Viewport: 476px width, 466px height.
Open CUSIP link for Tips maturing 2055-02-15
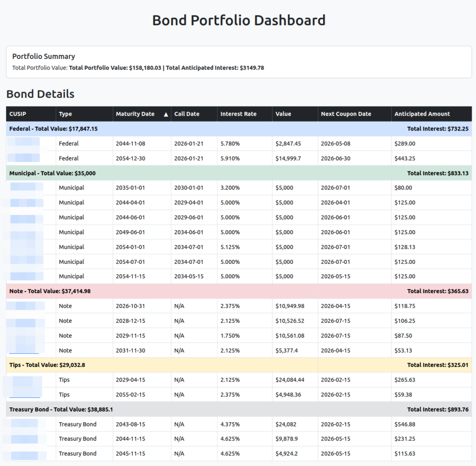pos(24,394)
